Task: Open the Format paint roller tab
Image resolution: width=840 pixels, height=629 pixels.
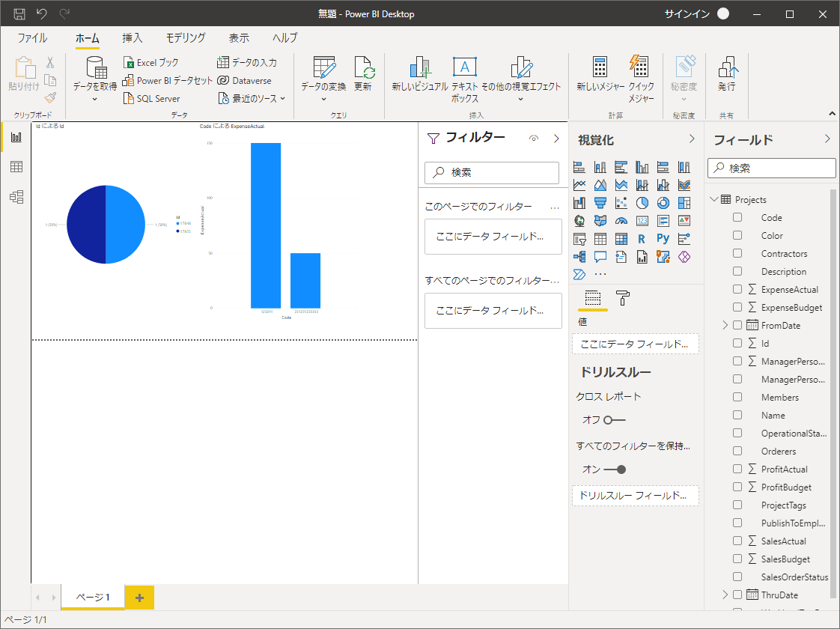Action: point(622,297)
